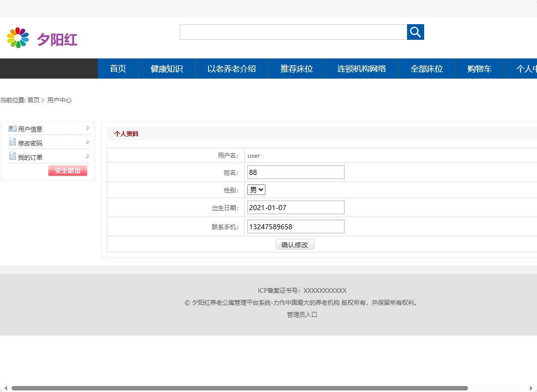Select the 全部床位 navigation entry
The width and height of the screenshot is (537, 392).
click(x=427, y=68)
